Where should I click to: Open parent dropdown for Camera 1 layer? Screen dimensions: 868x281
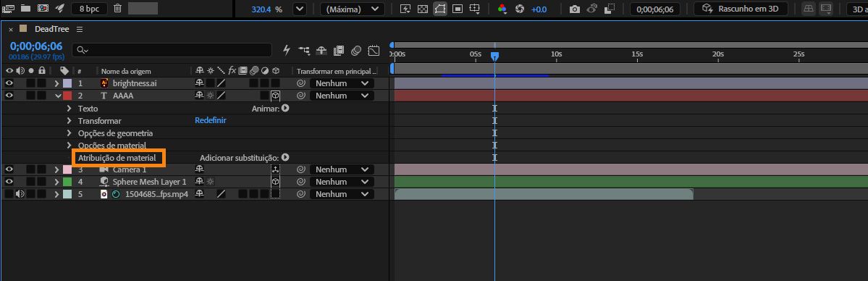coord(342,169)
